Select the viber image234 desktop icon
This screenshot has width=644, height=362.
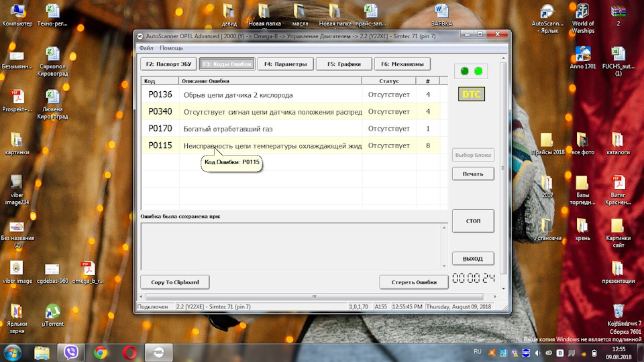click(x=17, y=189)
